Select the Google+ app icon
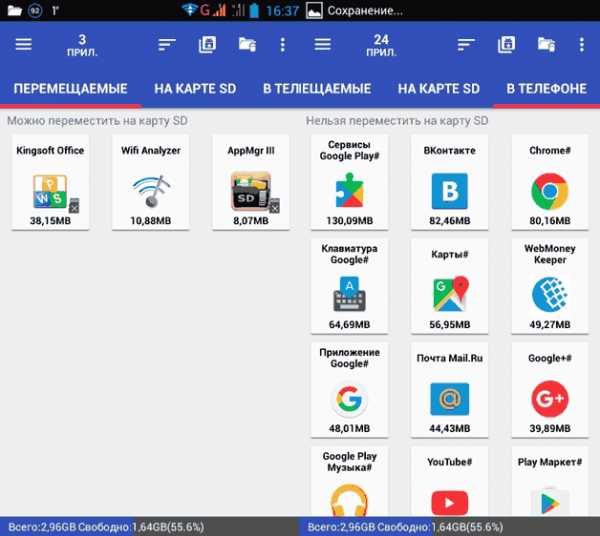This screenshot has height=536, width=600. 550,399
